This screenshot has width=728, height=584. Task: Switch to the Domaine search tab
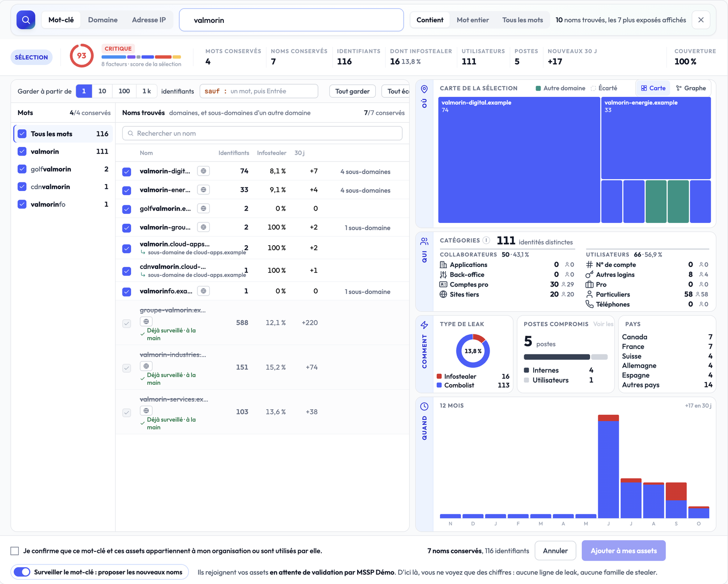click(103, 20)
